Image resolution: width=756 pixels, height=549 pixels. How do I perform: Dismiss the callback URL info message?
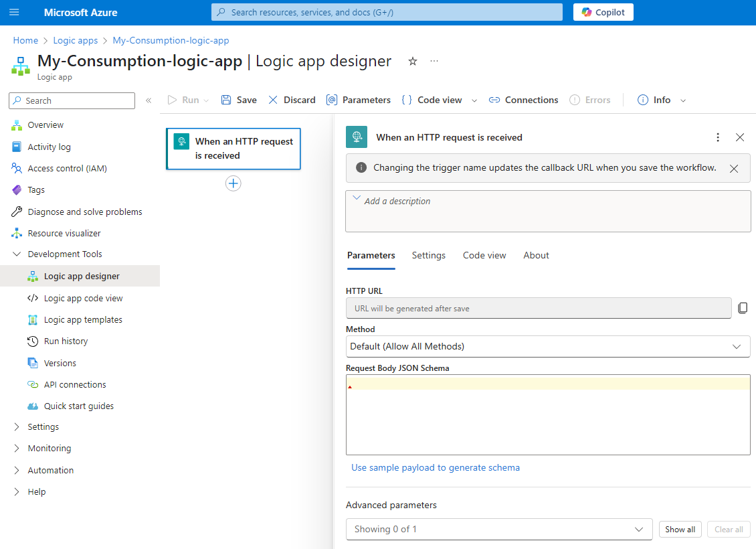pyautogui.click(x=734, y=168)
